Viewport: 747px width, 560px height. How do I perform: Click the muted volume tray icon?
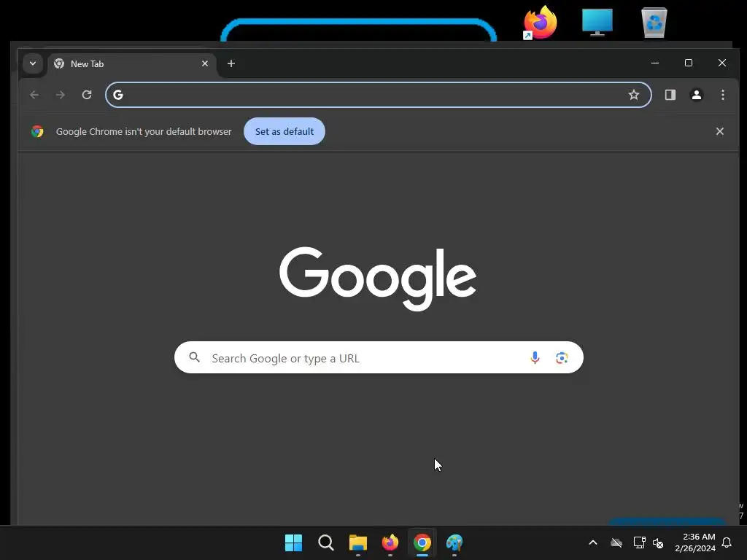(x=659, y=542)
